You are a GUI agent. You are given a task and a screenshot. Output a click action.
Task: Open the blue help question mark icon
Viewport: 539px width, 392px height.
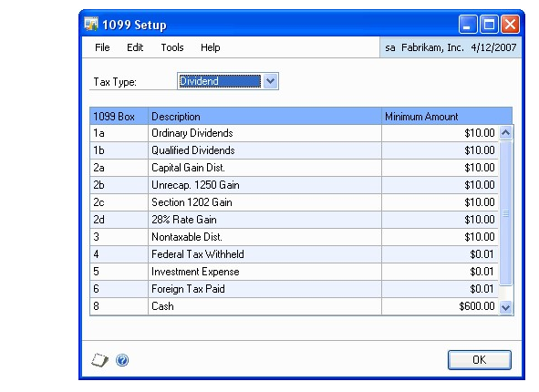click(x=122, y=360)
